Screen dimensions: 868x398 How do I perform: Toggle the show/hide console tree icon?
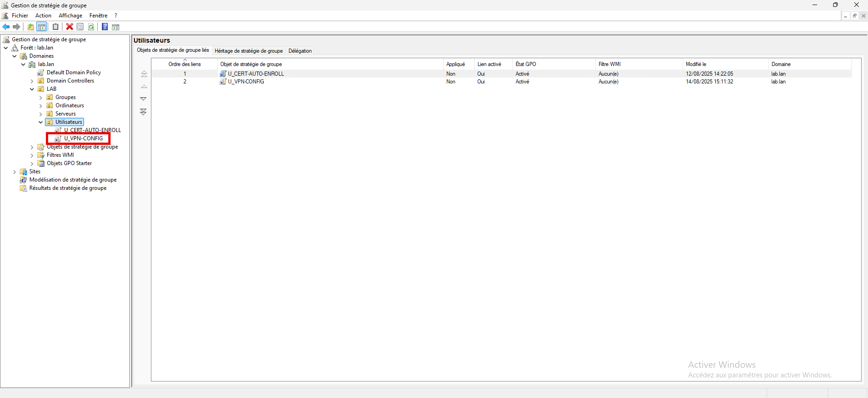[42, 27]
